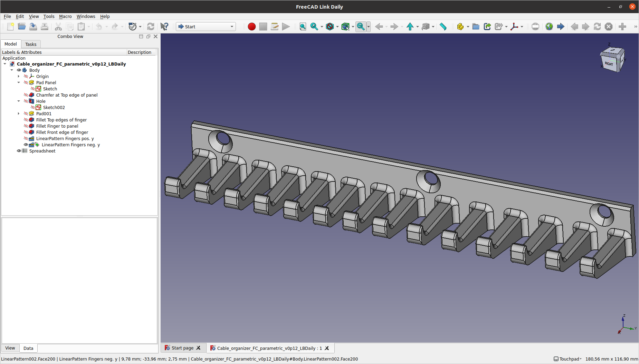Open the workbench selector showing Start
The height and width of the screenshot is (364, 639).
click(x=206, y=26)
